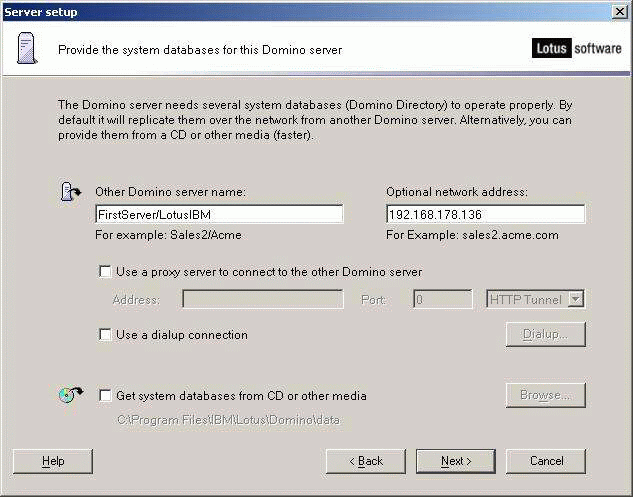Check Use a dialup connection
The height and width of the screenshot is (497, 633).
(x=105, y=335)
